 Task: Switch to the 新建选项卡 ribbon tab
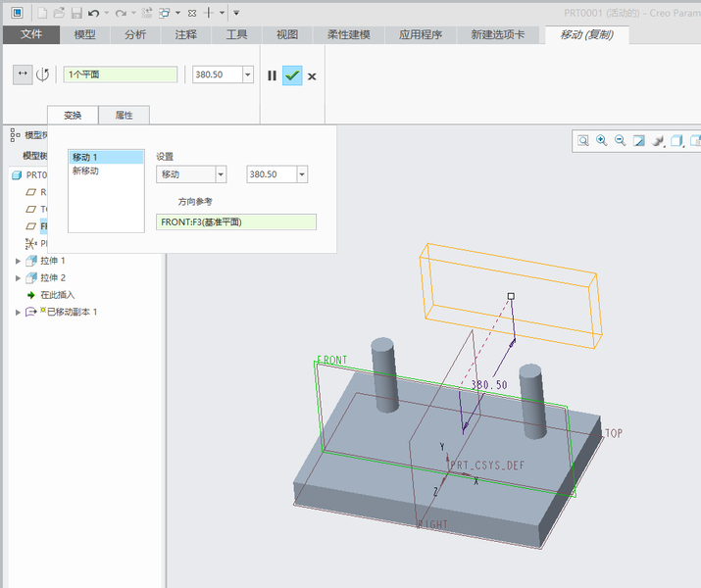[x=498, y=34]
